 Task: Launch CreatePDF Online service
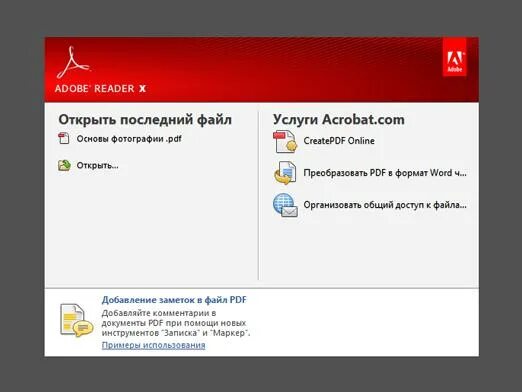point(339,141)
